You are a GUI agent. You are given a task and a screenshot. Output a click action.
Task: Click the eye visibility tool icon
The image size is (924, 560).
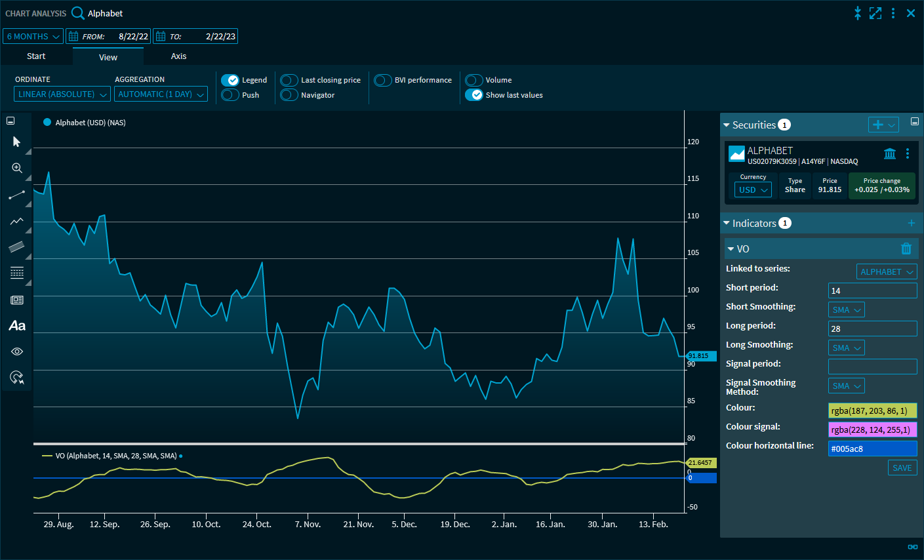click(17, 352)
